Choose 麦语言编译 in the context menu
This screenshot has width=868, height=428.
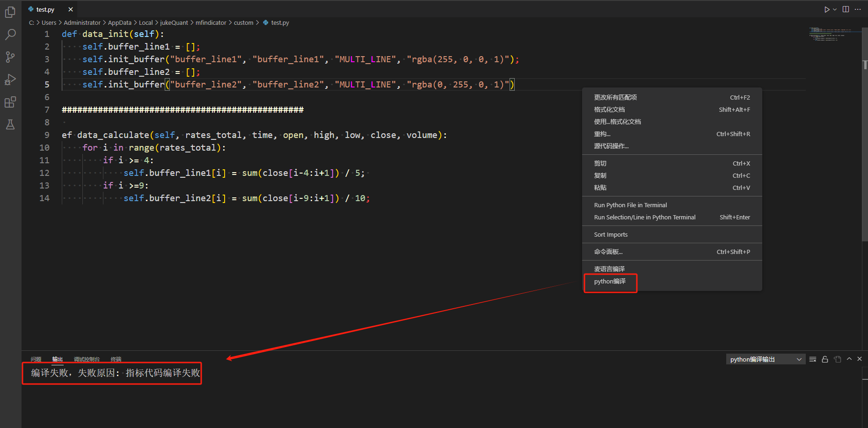click(x=672, y=269)
